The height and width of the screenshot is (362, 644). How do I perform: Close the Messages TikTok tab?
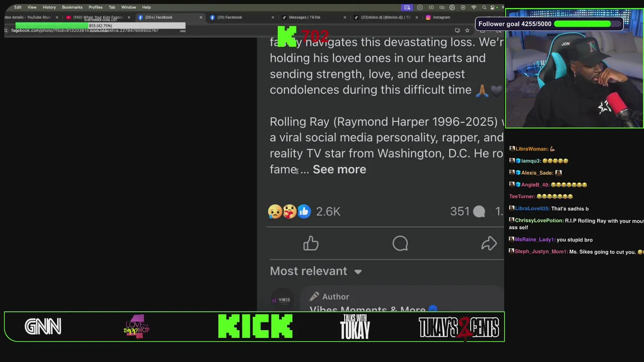click(x=345, y=17)
